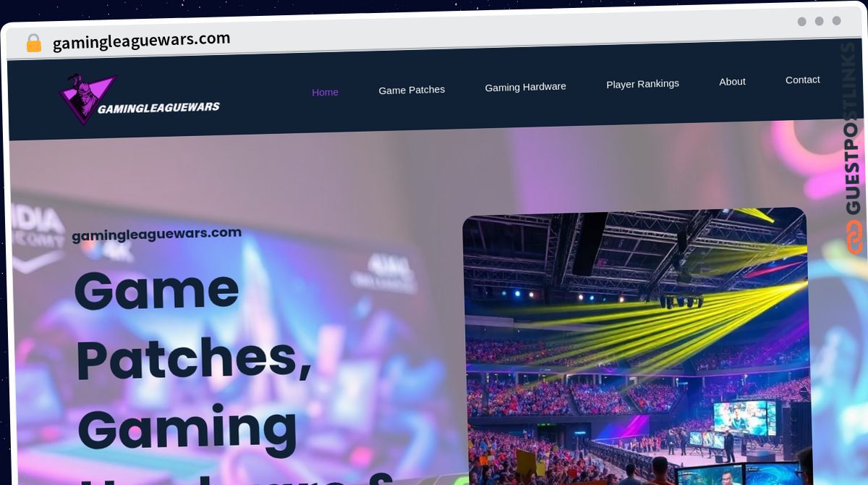Click the orange padlock security icon
Viewport: 868px width, 485px height.
point(33,43)
